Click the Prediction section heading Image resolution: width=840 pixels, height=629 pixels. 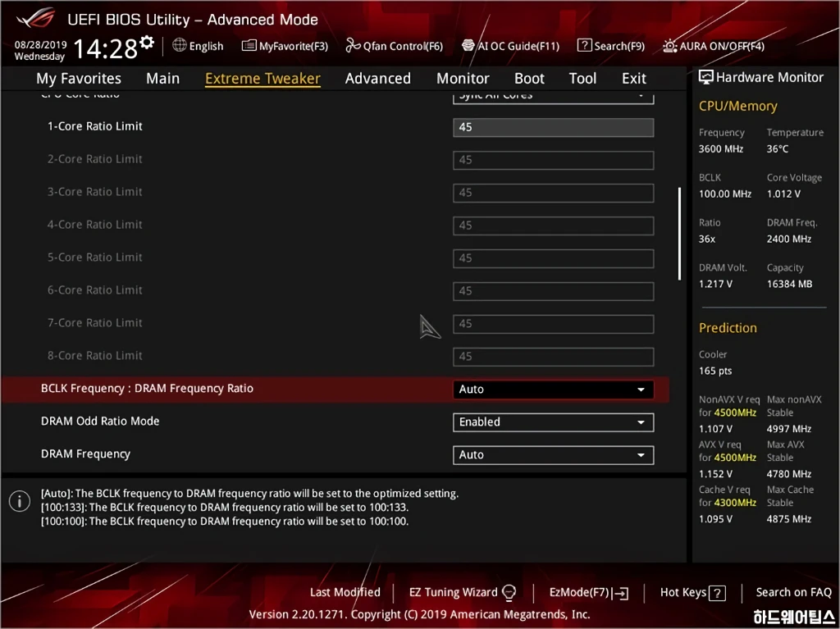point(728,328)
